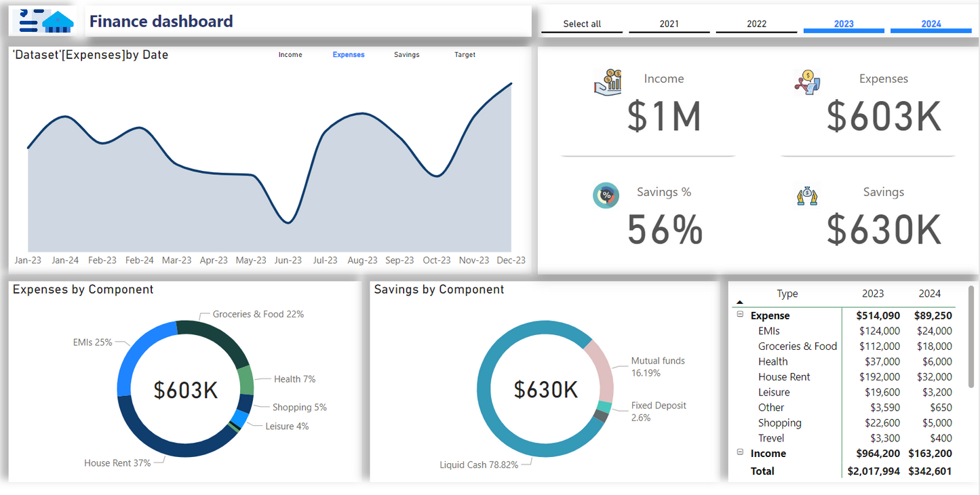Click the sort arrow under Type header

click(740, 302)
